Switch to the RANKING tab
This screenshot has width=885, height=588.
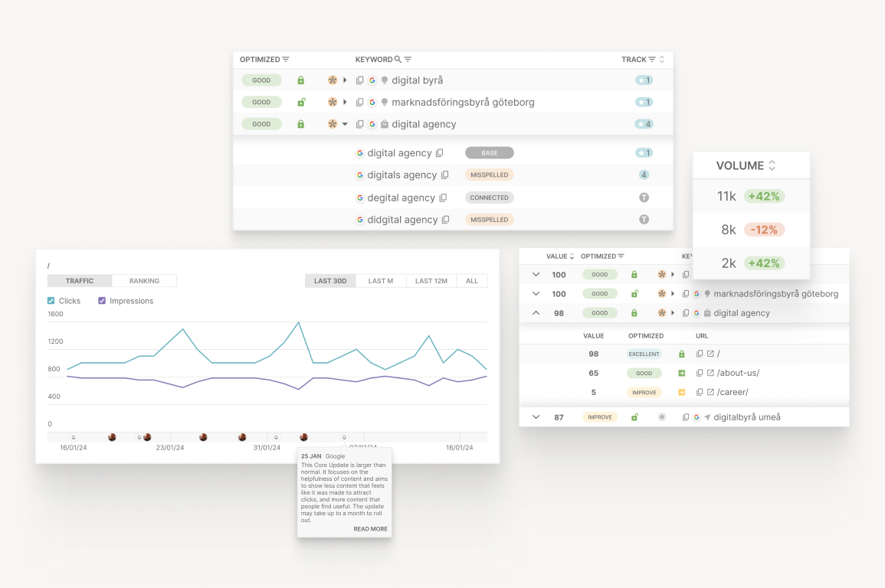coord(144,281)
